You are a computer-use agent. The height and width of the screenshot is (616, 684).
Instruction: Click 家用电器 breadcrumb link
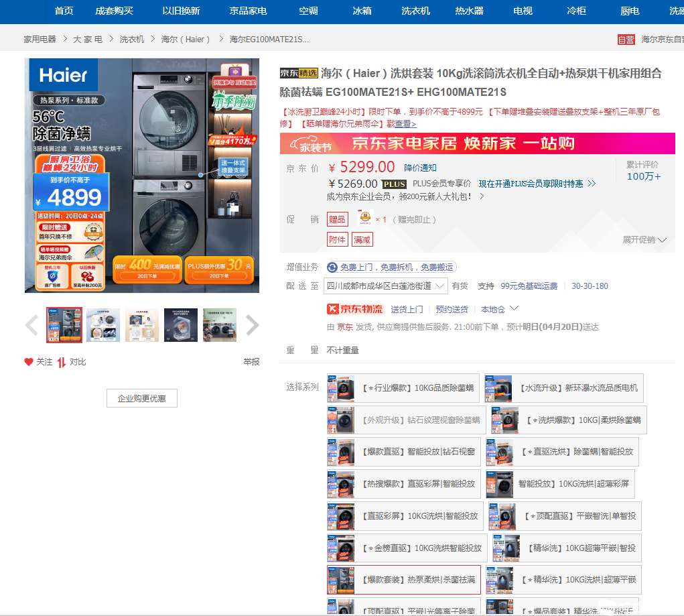coord(40,40)
